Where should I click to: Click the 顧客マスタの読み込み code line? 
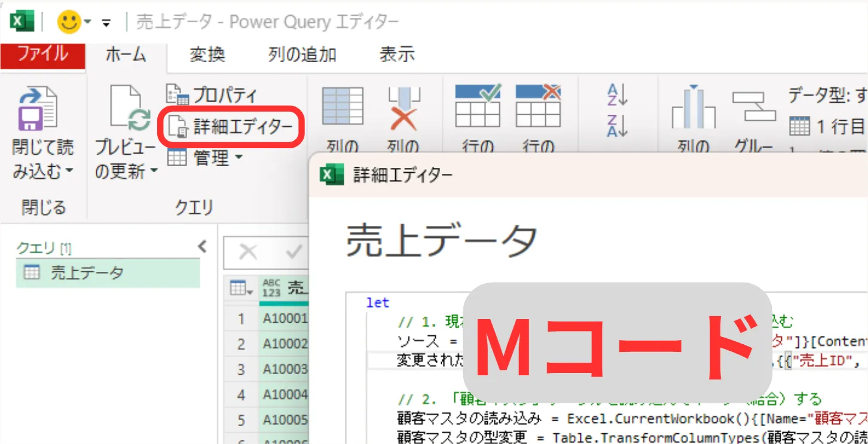point(632,418)
